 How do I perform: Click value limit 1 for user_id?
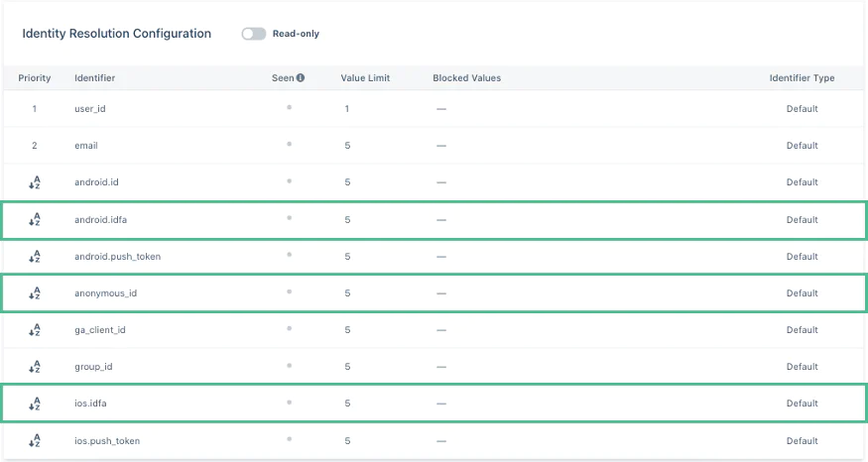point(347,109)
